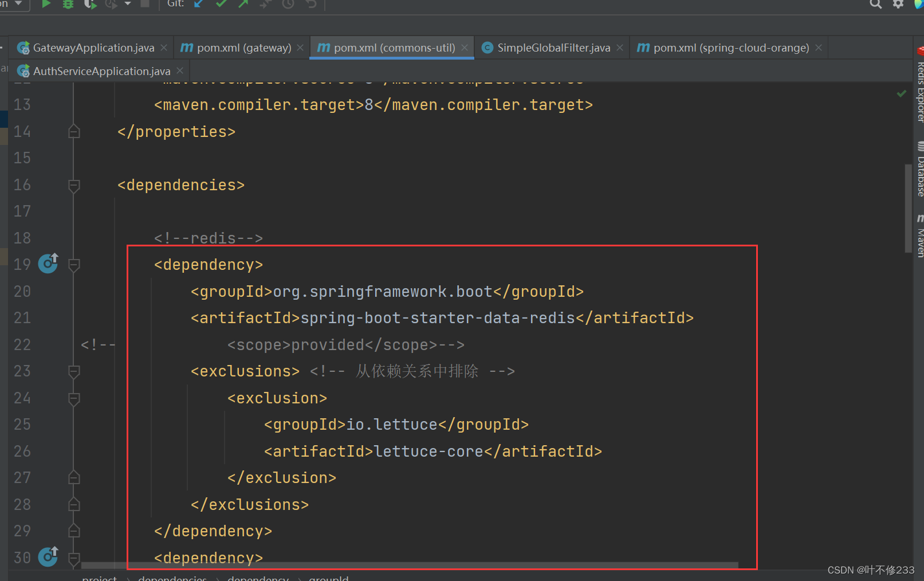Close the pom.xml (spring-cloud-orange) tab
The image size is (924, 581).
(819, 48)
